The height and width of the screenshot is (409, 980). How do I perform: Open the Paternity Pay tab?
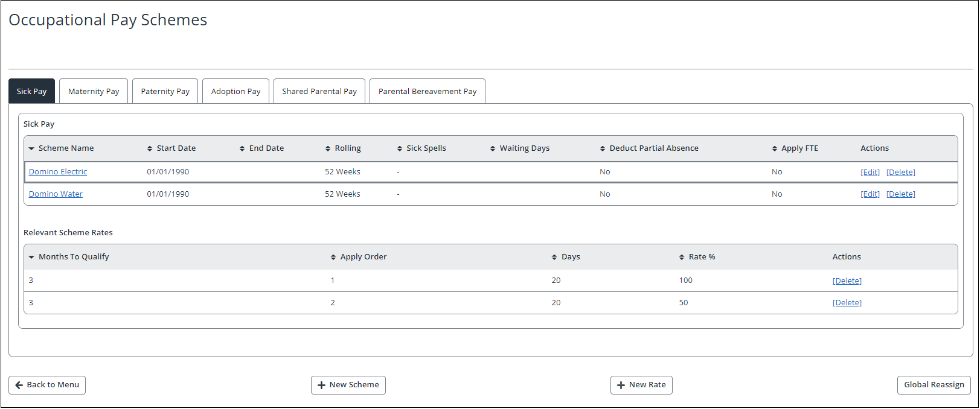coord(165,91)
